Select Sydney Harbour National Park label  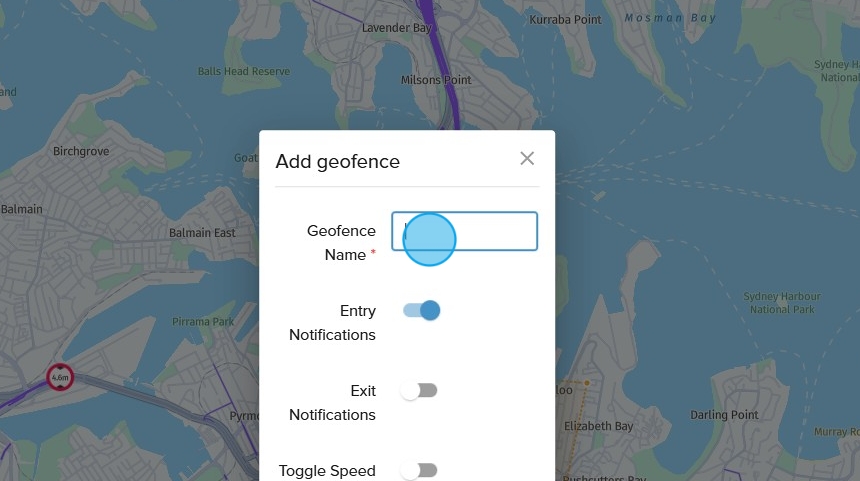[x=782, y=303]
